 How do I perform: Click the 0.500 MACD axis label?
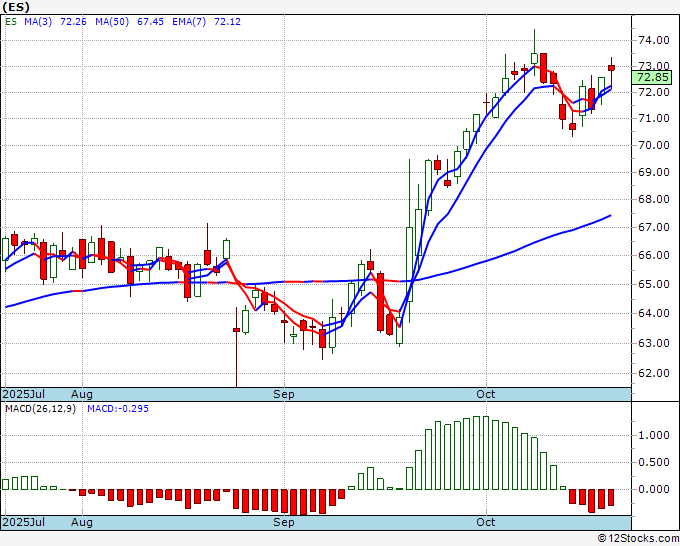[654, 462]
